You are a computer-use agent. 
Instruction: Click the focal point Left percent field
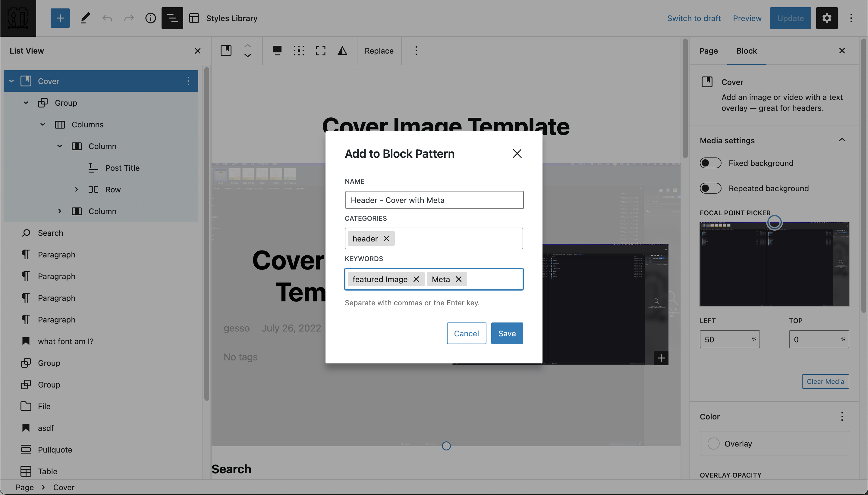tap(730, 339)
